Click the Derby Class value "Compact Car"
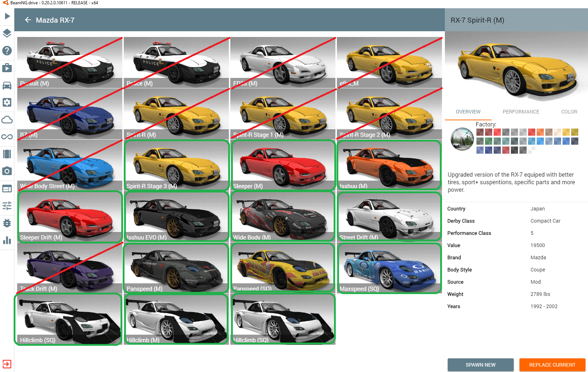The width and height of the screenshot is (588, 372). (545, 221)
